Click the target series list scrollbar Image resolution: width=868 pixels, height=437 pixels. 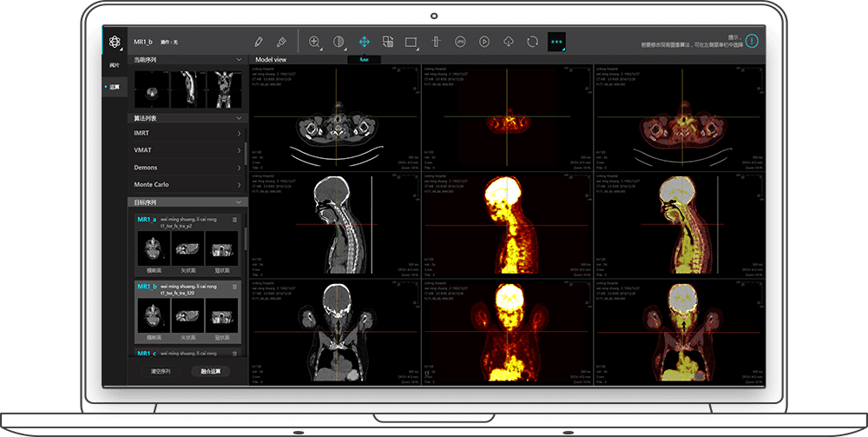click(x=246, y=238)
